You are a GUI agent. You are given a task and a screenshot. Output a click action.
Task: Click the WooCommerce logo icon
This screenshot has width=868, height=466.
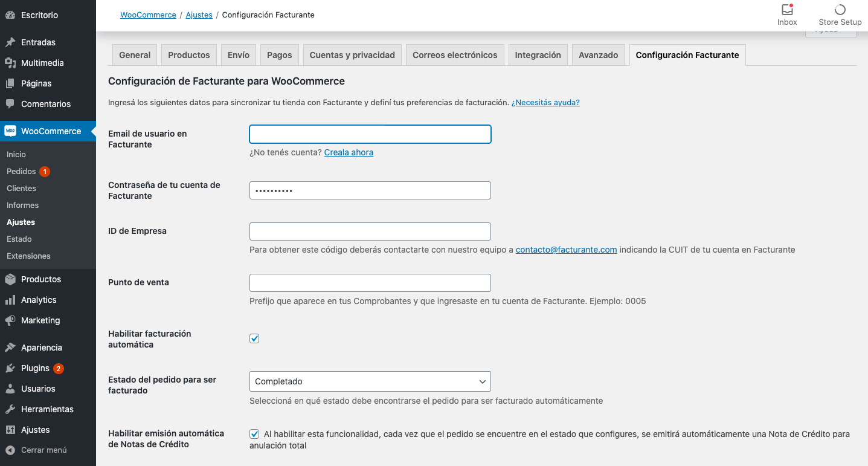click(x=10, y=131)
